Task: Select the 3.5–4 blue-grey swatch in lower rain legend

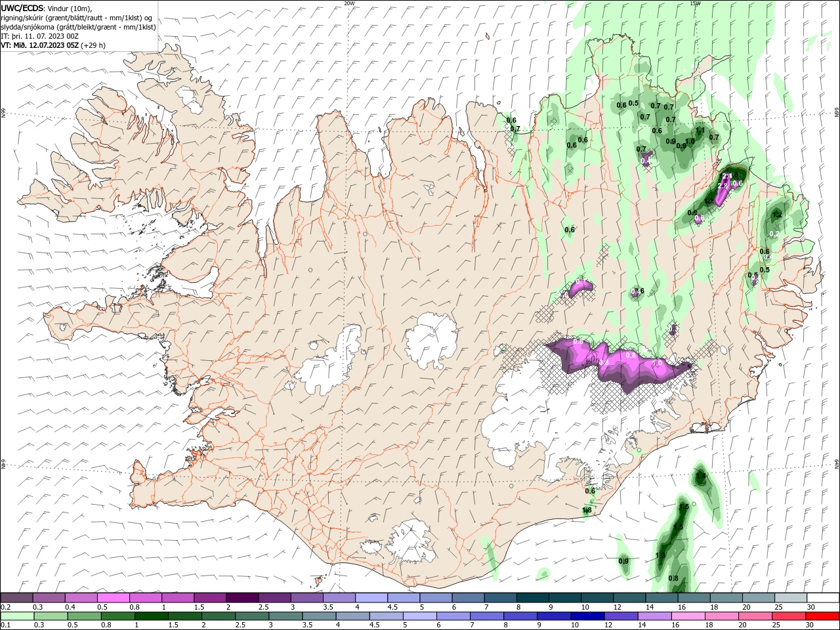Action: pyautogui.click(x=320, y=616)
